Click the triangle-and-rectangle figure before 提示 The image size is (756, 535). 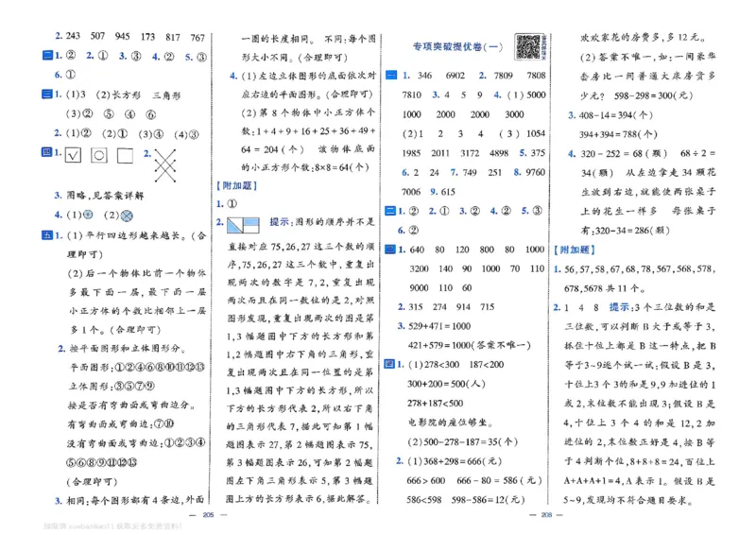tap(244, 225)
